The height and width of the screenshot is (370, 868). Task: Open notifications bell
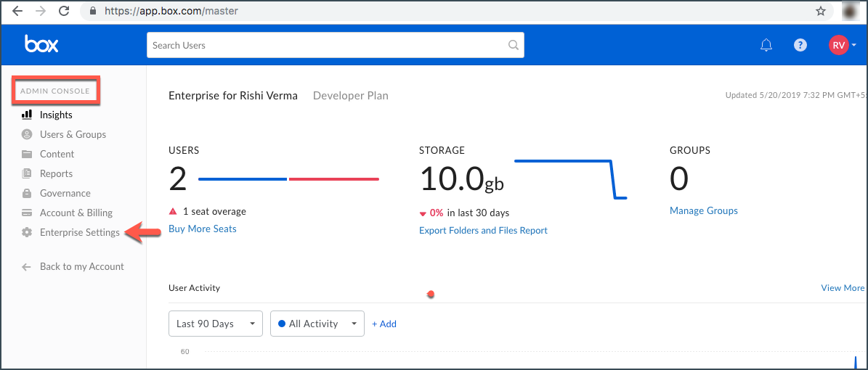766,46
